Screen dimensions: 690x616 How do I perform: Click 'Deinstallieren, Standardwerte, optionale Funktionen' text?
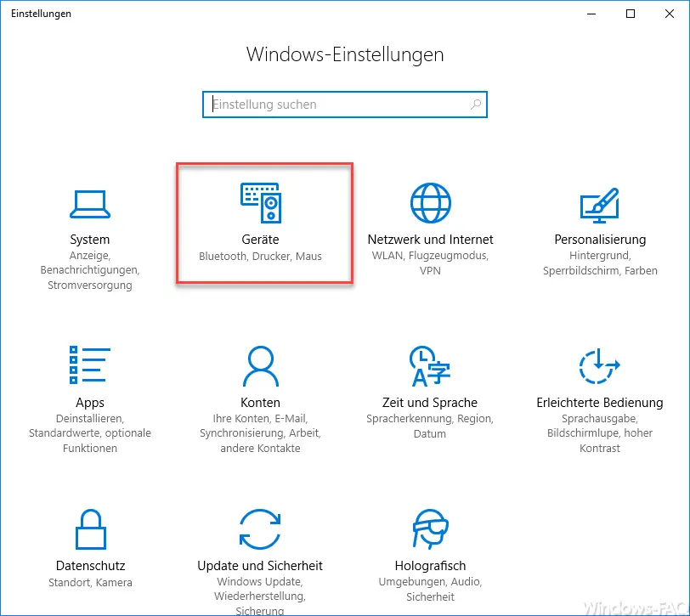(x=90, y=433)
